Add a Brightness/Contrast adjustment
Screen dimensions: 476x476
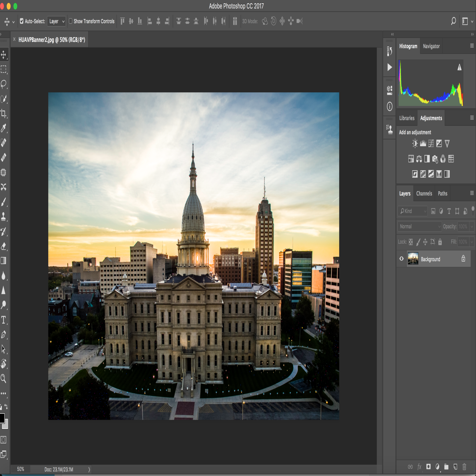[x=415, y=143]
